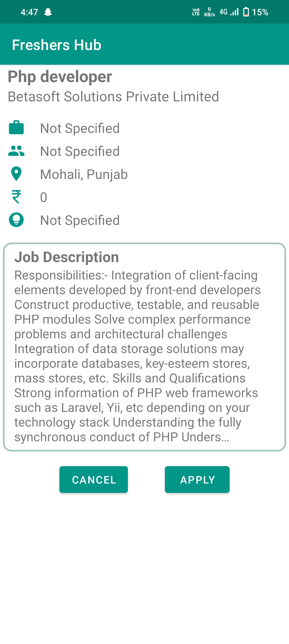Click the APPLY button
289x644 pixels.
[x=197, y=480]
